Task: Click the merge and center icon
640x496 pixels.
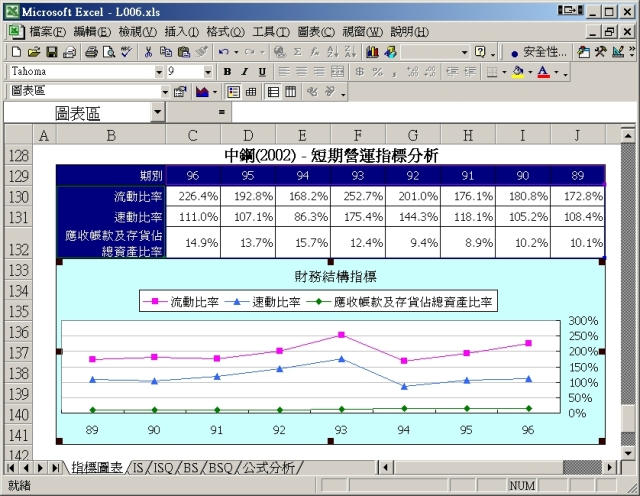Action: [338, 72]
